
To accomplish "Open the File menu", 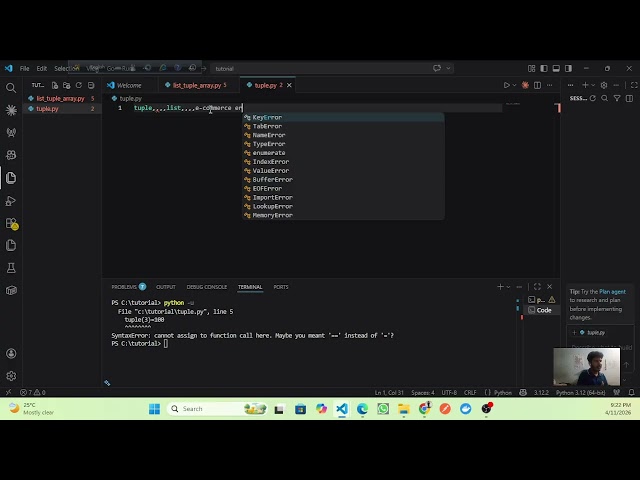I will pyautogui.click(x=24, y=69).
